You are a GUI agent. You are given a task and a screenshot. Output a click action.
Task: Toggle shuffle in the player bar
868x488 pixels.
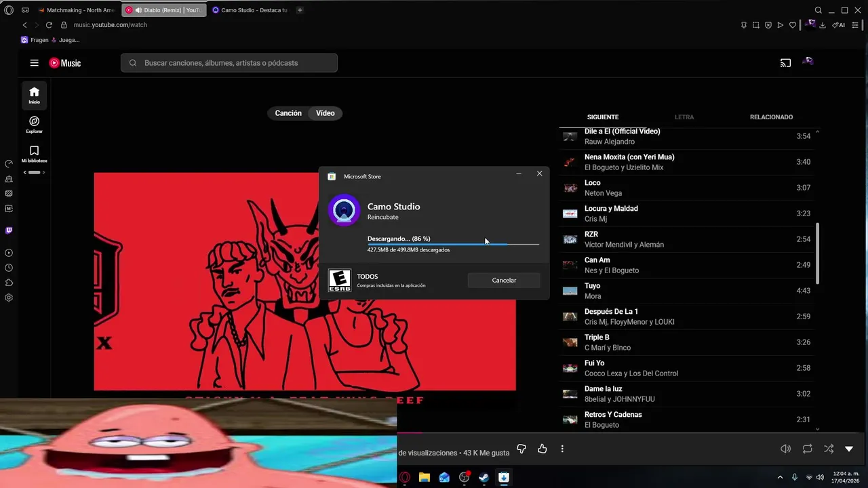(829, 449)
